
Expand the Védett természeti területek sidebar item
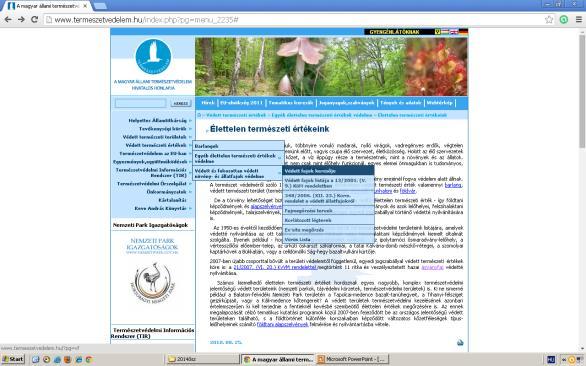154,137
